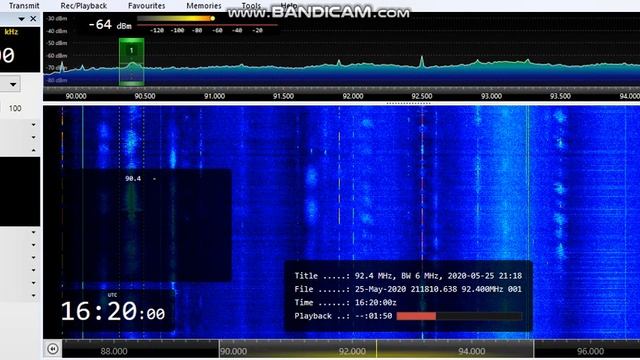
Task: Click the yellow kHz unit label
Action: pyautogui.click(x=11, y=32)
